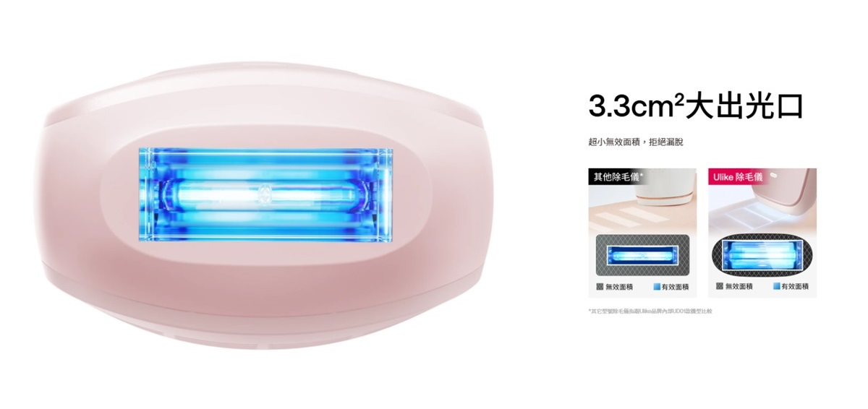The height and width of the screenshot is (409, 868).
Task: Click the asterisk footnote text below comparison
Action: (x=650, y=311)
